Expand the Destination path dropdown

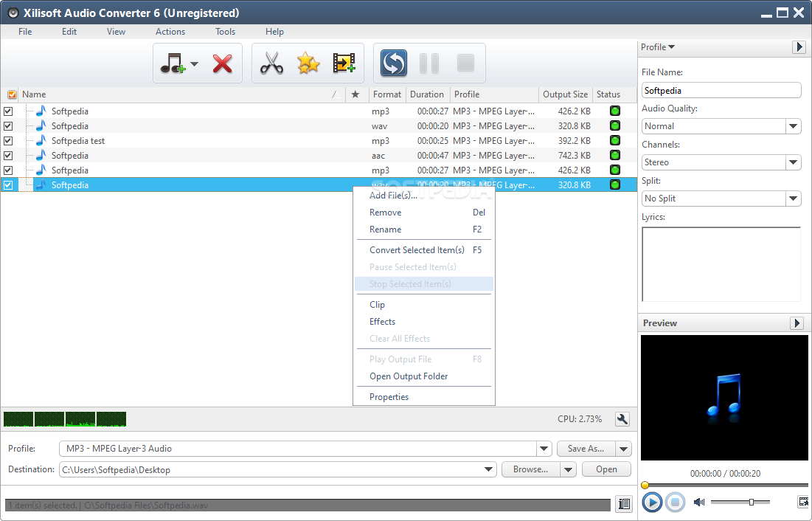click(x=488, y=469)
